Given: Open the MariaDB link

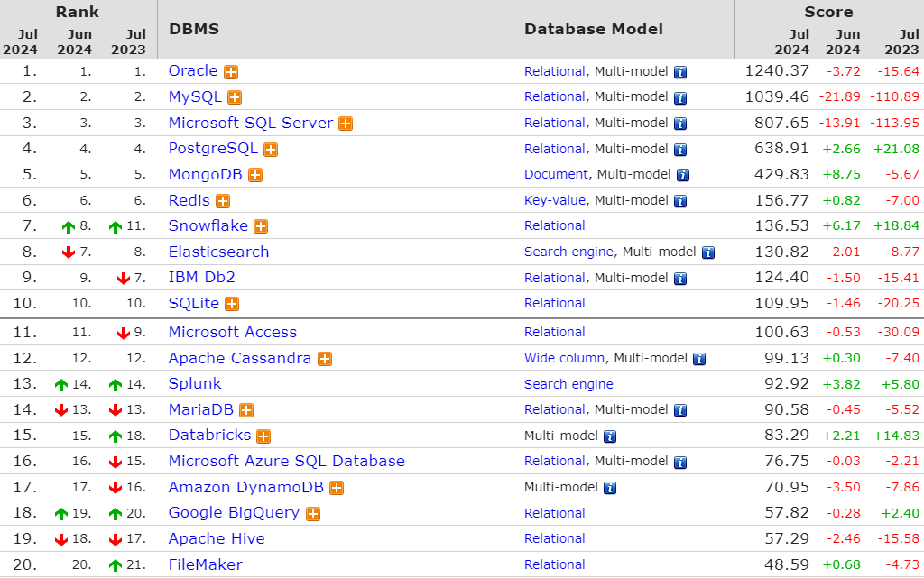Looking at the screenshot, I should pyautogui.click(x=201, y=409).
